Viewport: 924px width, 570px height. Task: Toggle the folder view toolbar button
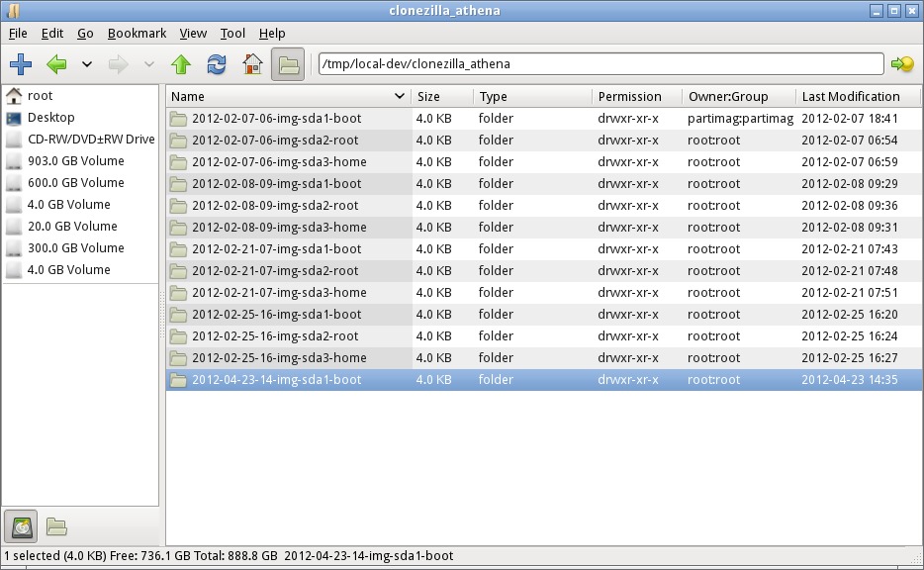(288, 64)
